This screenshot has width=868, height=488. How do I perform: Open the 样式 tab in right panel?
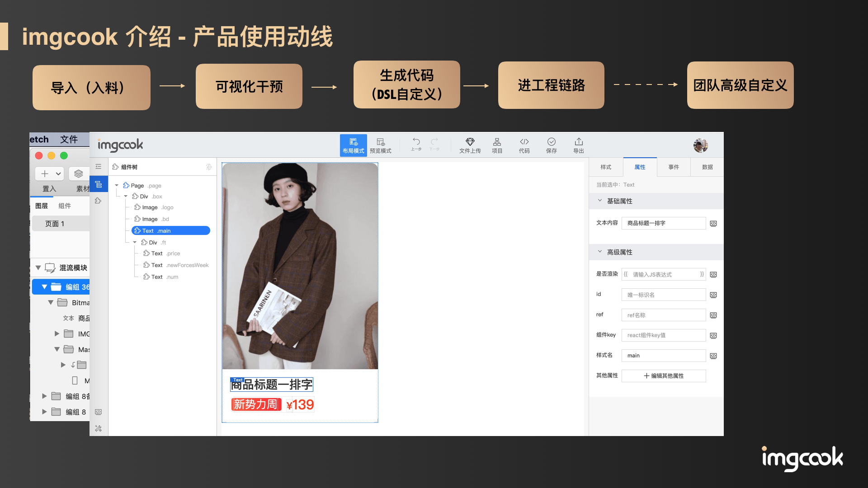pyautogui.click(x=606, y=167)
